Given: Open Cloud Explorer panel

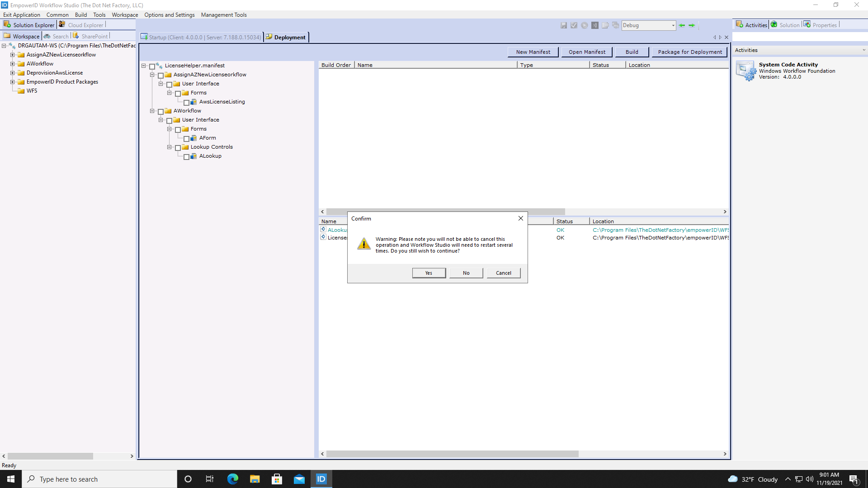Looking at the screenshot, I should point(62,24).
